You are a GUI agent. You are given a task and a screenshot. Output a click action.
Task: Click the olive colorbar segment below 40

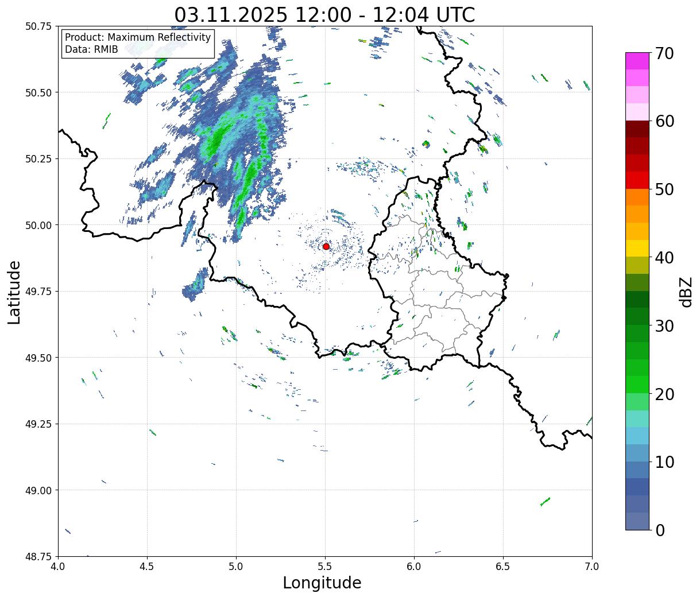click(x=637, y=265)
